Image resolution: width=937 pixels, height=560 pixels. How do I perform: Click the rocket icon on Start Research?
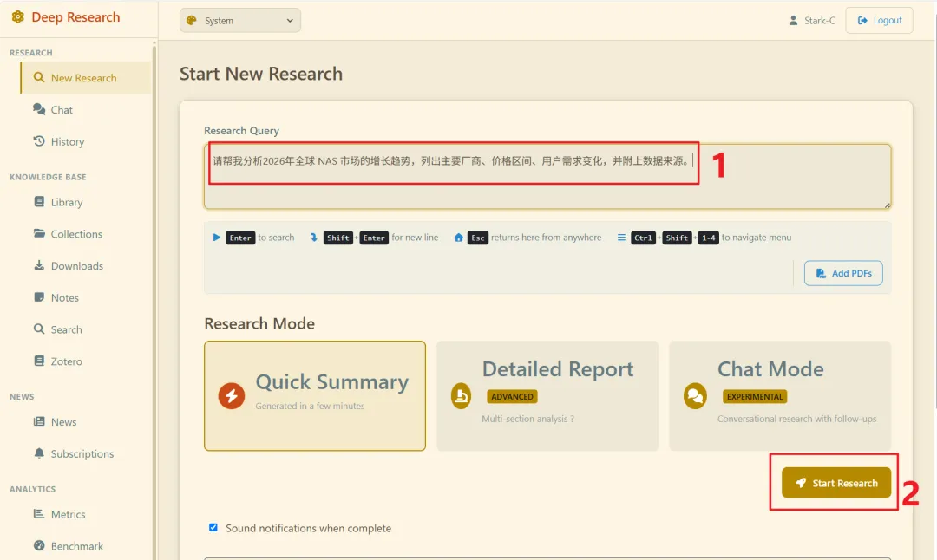click(802, 482)
